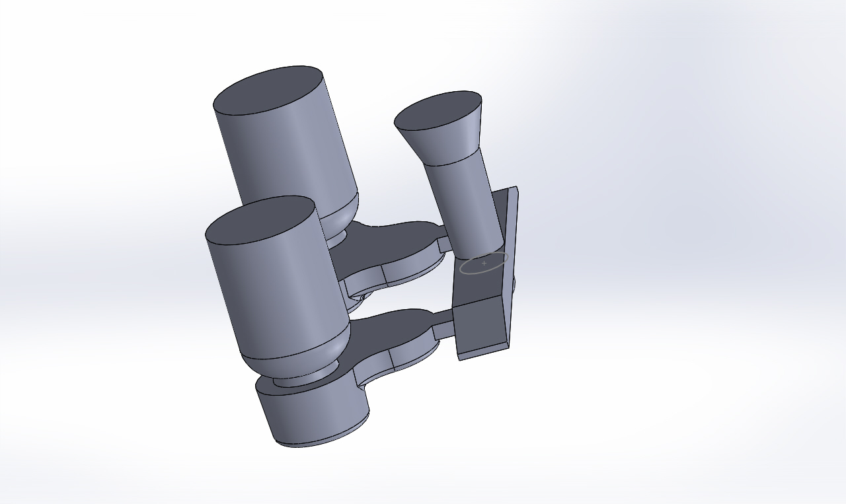
Task: Select the flat top face of the funnel
Action: [438, 110]
